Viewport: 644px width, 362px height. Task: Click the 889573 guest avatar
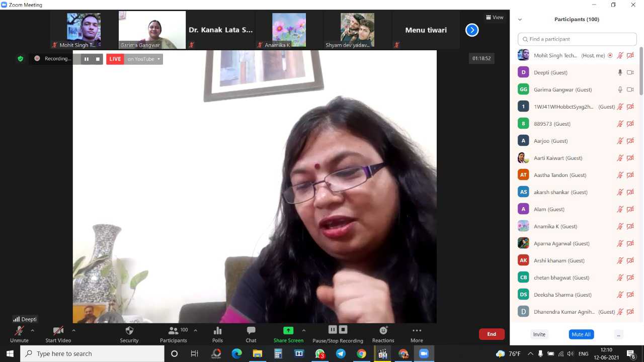point(523,124)
